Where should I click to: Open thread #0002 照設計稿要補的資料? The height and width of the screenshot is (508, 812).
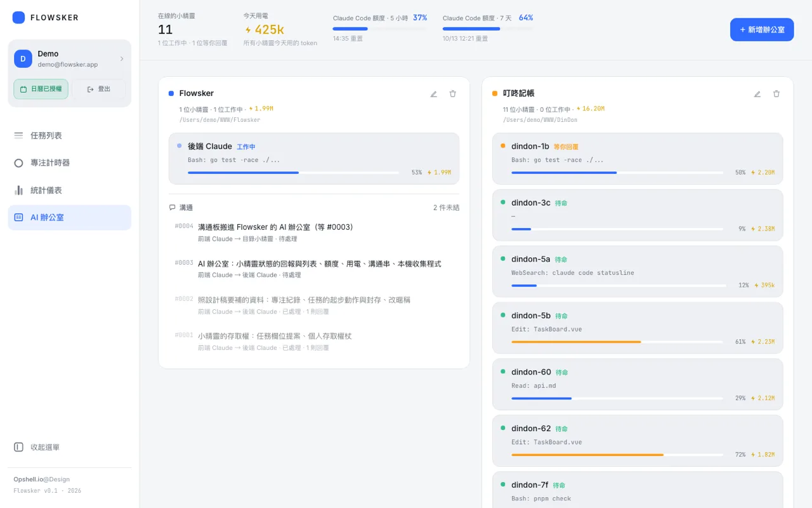click(x=314, y=305)
